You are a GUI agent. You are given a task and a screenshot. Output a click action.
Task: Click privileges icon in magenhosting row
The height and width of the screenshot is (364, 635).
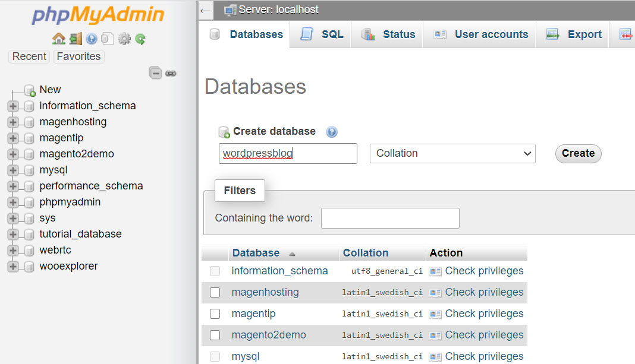click(435, 293)
